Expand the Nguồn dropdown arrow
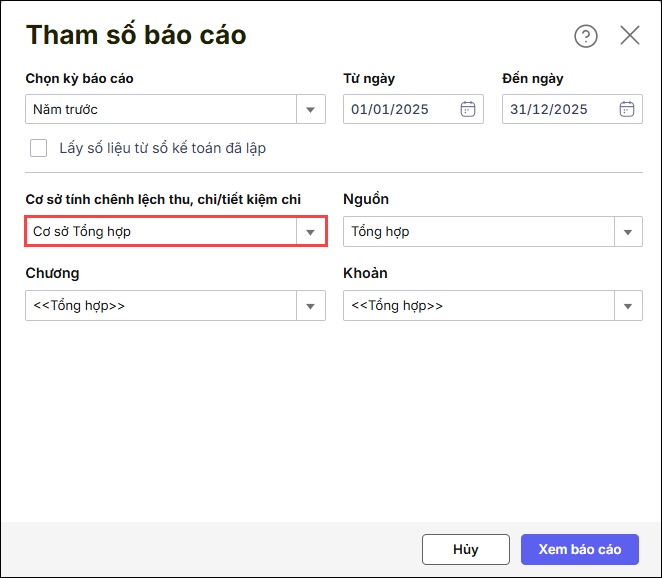662x578 pixels. click(627, 232)
